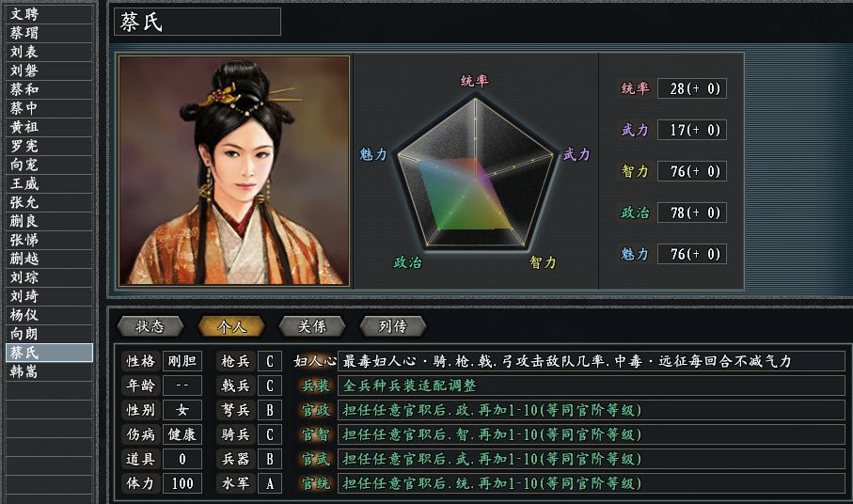Viewport: 853px width, 504px height.
Task: Click the 统率 value 28(+ 0)
Action: coord(692,88)
